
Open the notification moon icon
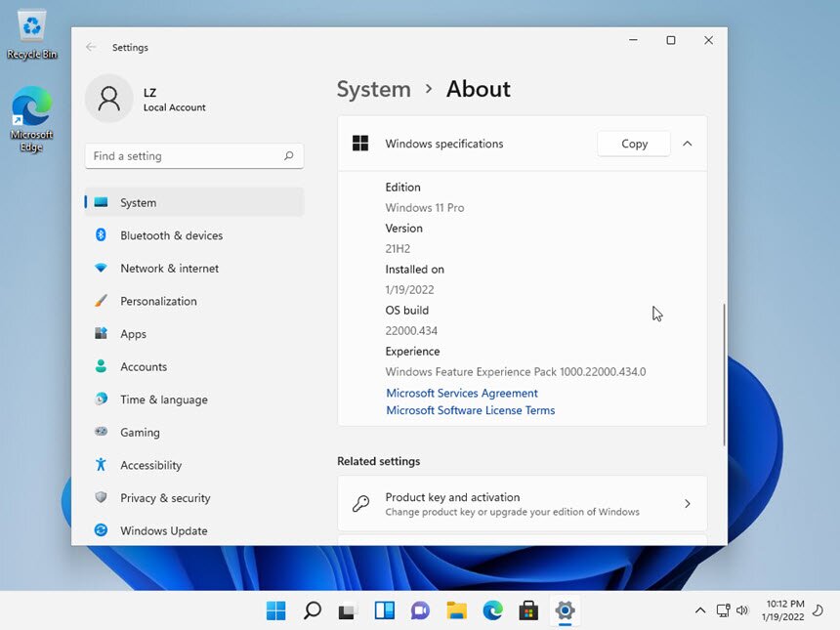(x=819, y=610)
